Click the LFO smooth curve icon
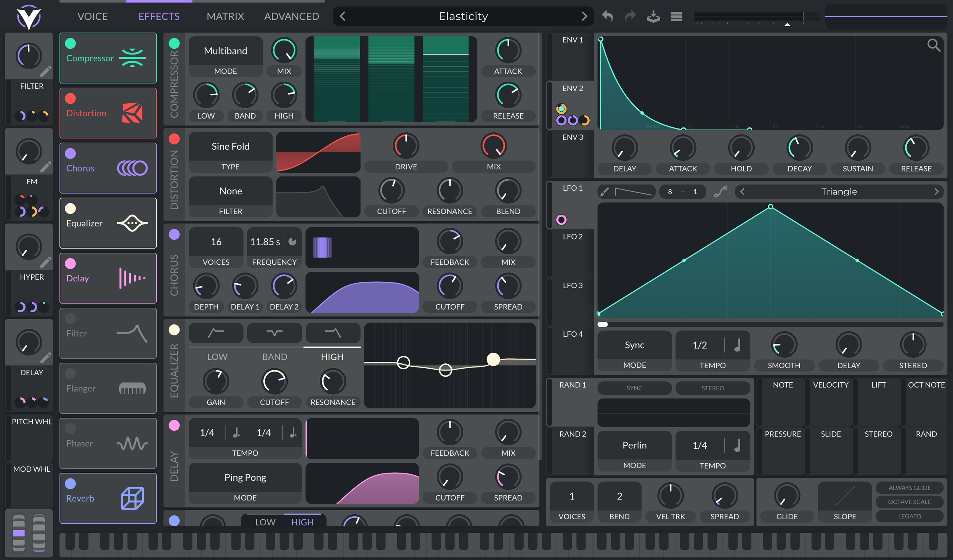 click(x=720, y=192)
